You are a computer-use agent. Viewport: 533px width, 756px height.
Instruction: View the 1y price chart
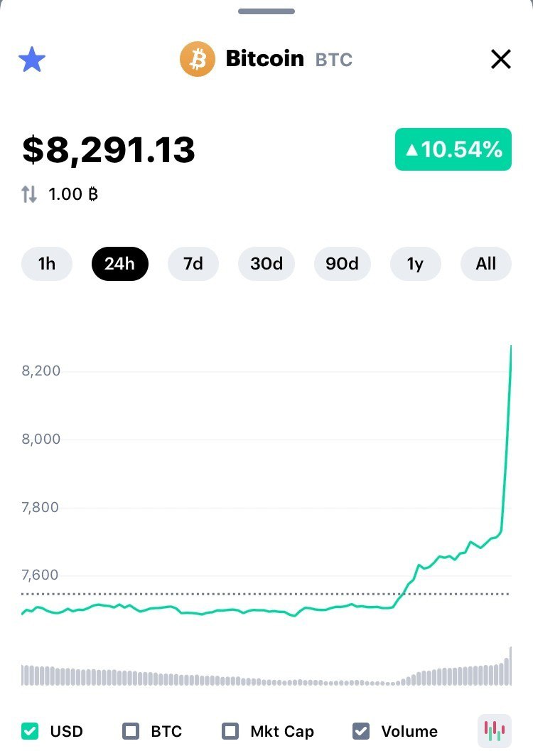(415, 264)
